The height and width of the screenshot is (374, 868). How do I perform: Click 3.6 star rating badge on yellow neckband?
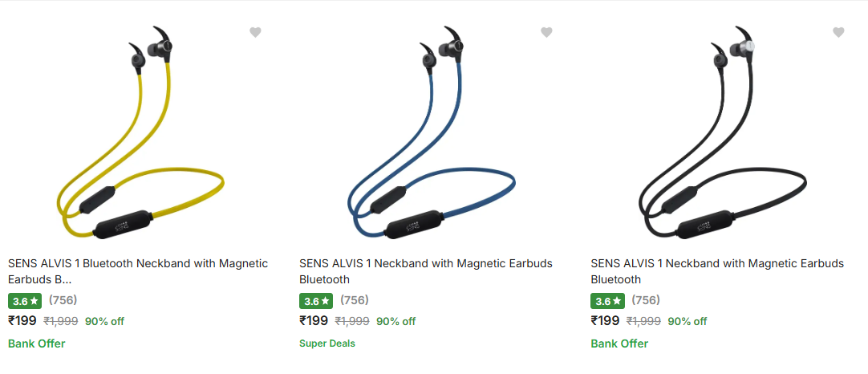click(26, 301)
